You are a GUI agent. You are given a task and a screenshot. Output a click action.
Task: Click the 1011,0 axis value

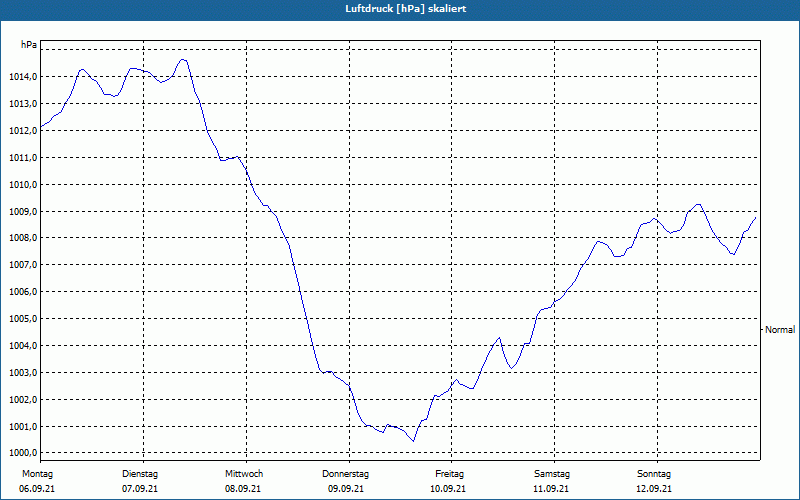tap(23, 158)
